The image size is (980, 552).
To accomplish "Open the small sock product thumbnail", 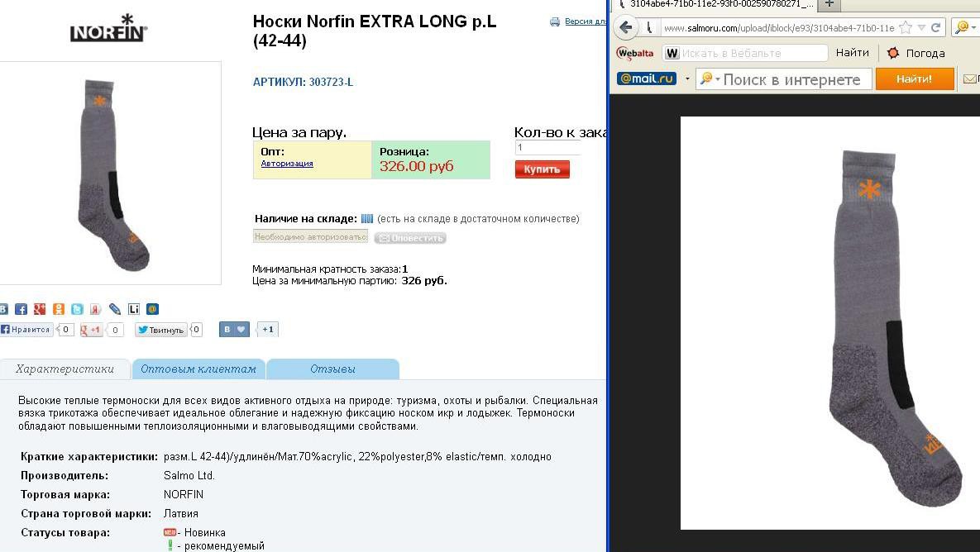I will pyautogui.click(x=111, y=173).
